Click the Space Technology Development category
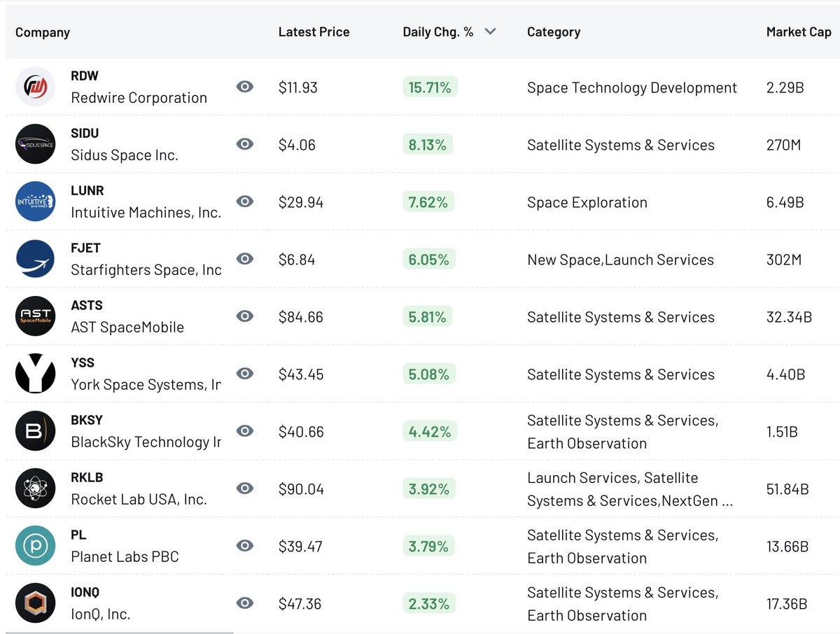 632,87
